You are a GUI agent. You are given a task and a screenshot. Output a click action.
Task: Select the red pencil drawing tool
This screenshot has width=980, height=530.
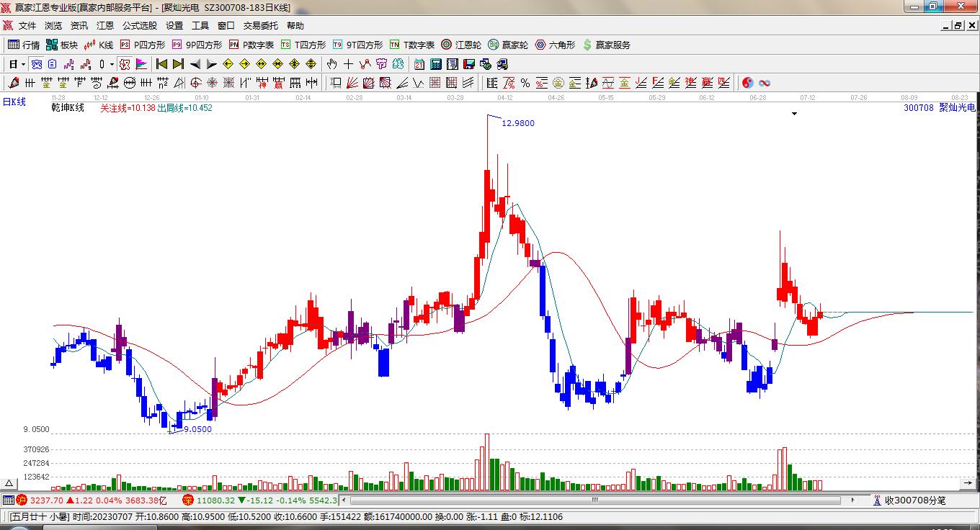pyautogui.click(x=14, y=83)
